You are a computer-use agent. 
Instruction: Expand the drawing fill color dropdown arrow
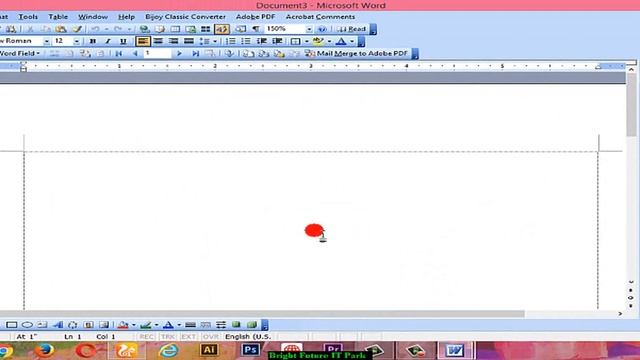[x=133, y=325]
